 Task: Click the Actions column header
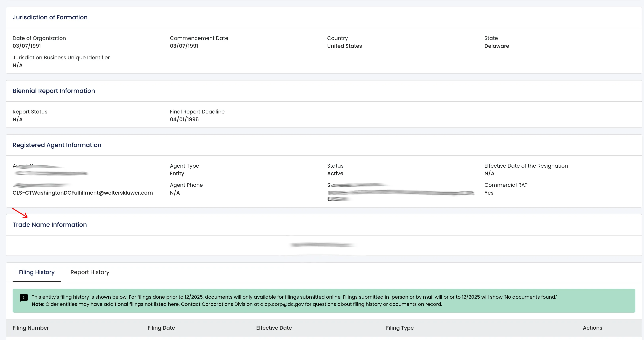pos(592,328)
